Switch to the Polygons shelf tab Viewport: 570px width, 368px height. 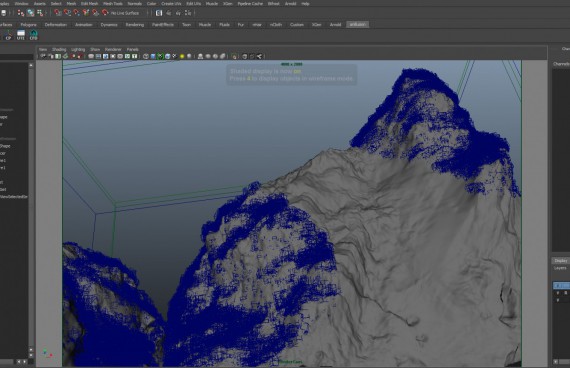28,25
